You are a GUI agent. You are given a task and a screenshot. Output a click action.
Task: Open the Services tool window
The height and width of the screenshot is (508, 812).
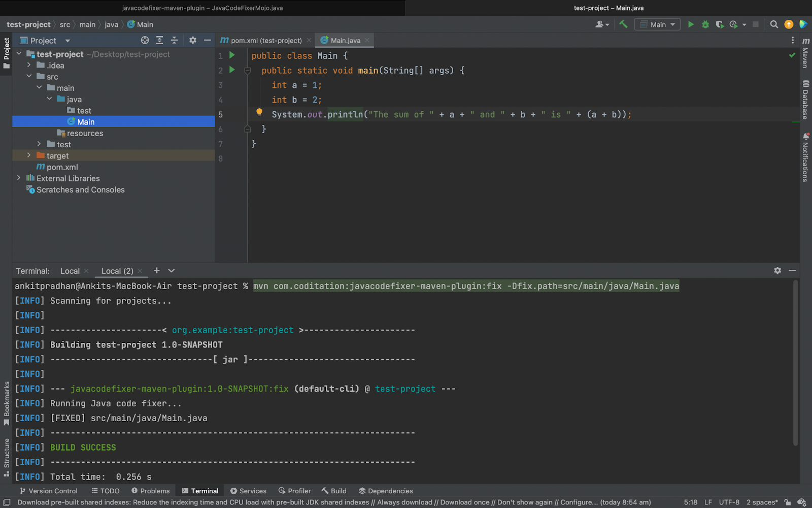coord(248,491)
